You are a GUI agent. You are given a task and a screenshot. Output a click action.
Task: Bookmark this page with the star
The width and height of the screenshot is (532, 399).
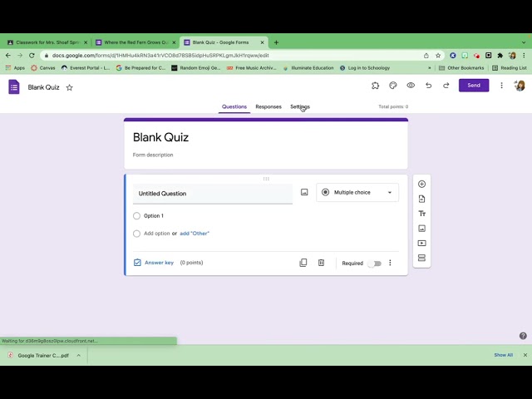(x=438, y=56)
